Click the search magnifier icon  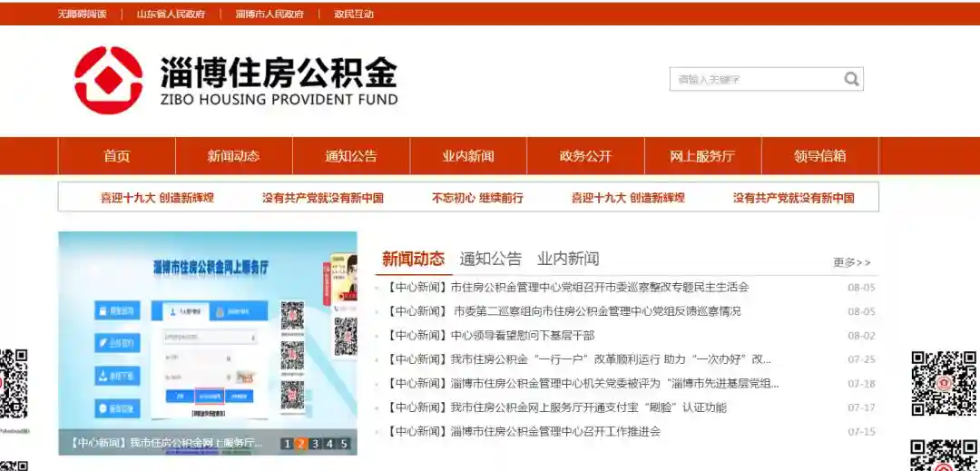coord(850,79)
